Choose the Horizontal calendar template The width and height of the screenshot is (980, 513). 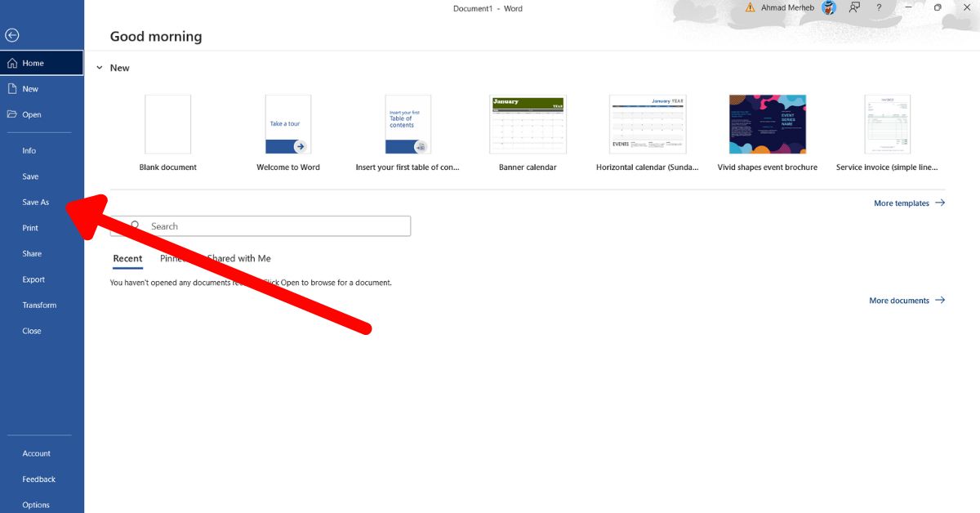(648, 133)
